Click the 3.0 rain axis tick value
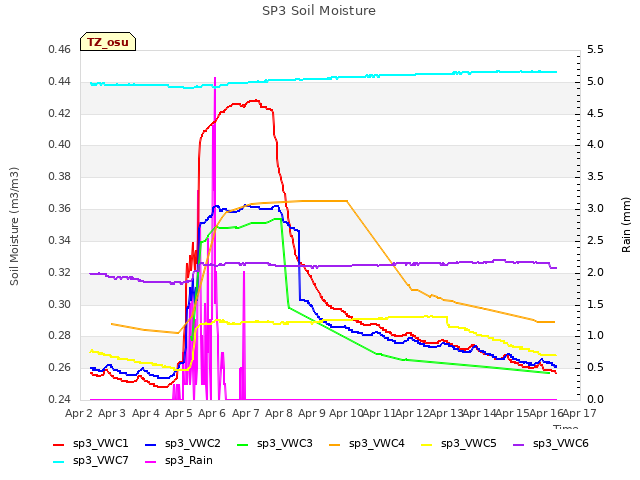The height and width of the screenshot is (480, 640). (x=595, y=209)
